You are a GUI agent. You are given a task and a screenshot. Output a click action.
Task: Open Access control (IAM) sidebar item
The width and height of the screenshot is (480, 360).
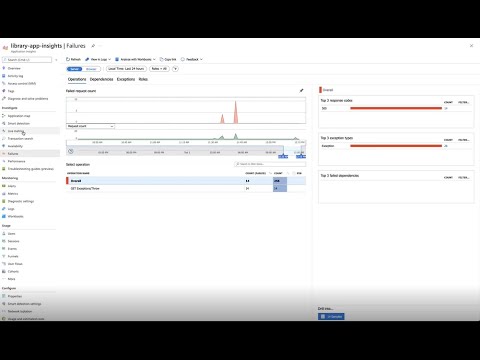coord(22,83)
